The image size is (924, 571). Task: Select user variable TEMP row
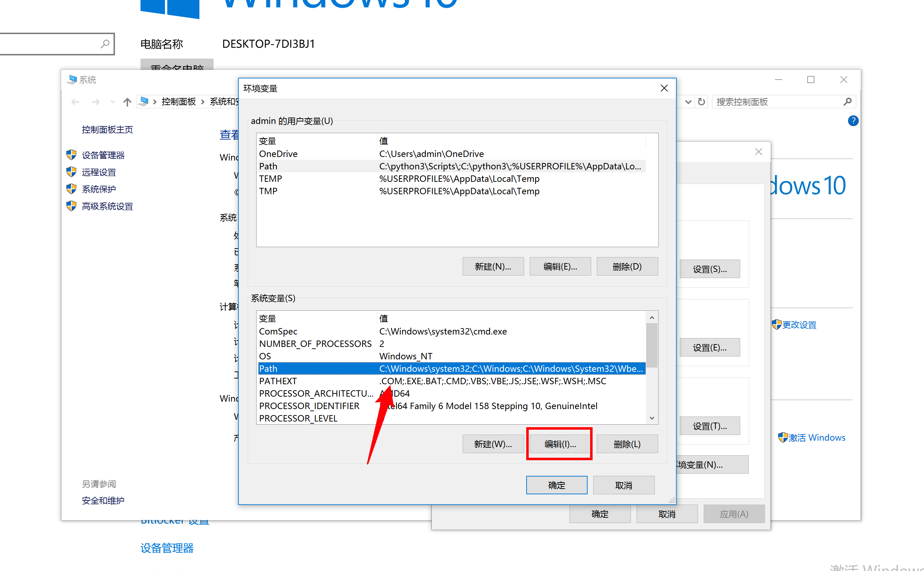[x=451, y=179]
